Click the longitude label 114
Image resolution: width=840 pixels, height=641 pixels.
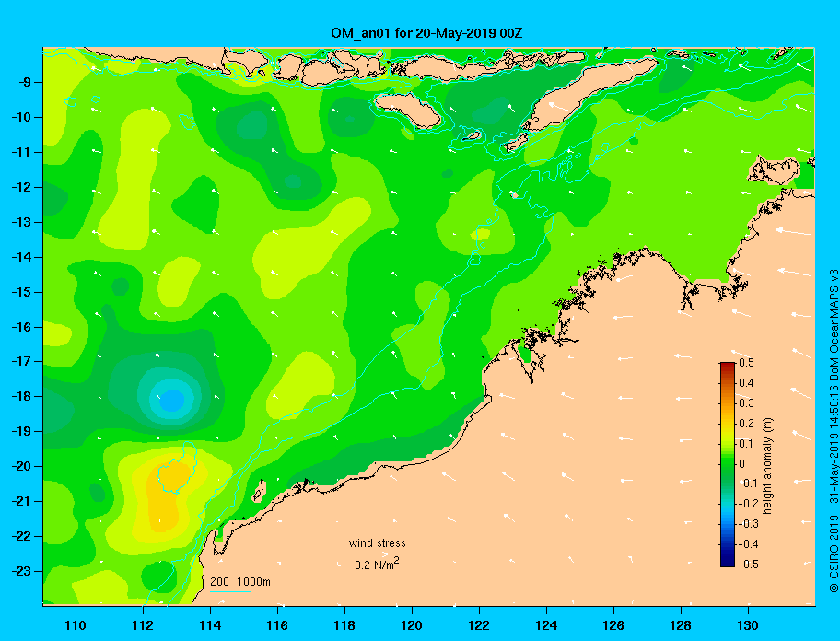tap(210, 625)
